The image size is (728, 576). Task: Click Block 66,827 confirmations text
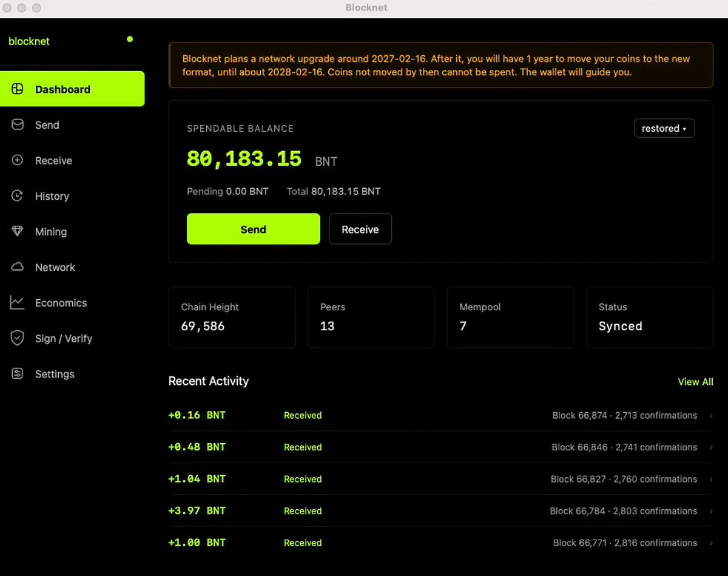tap(624, 479)
